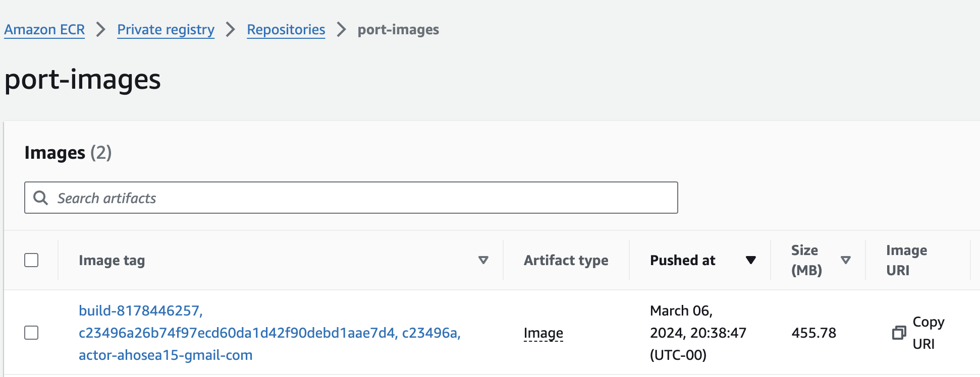This screenshot has width=980, height=377.
Task: Go to the Amazon ECR breadcrumb
Action: 44,30
